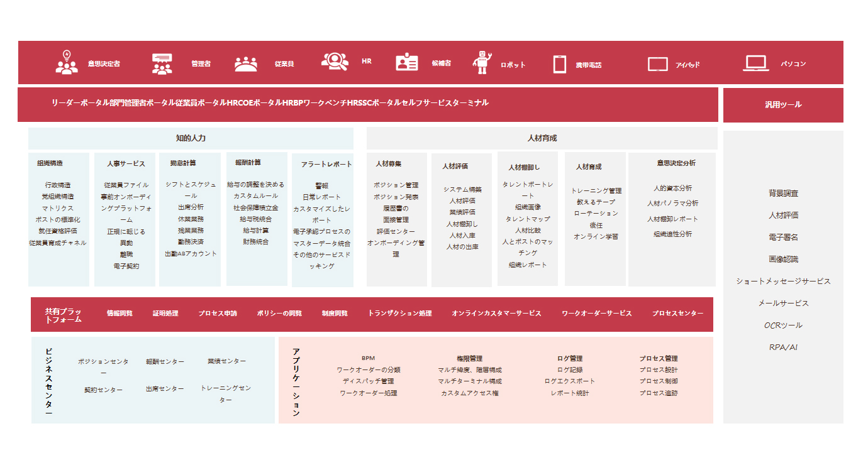Click the robot icon
The width and height of the screenshot is (868, 465).
point(483,63)
